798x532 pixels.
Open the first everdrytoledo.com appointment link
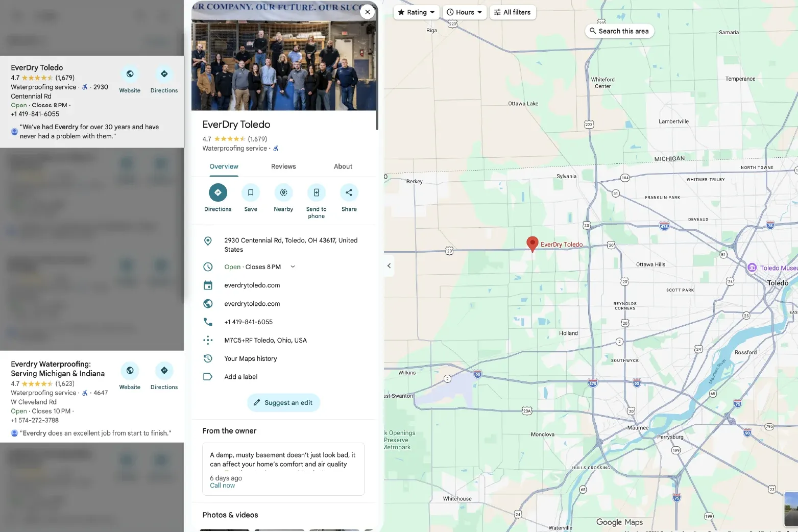252,285
